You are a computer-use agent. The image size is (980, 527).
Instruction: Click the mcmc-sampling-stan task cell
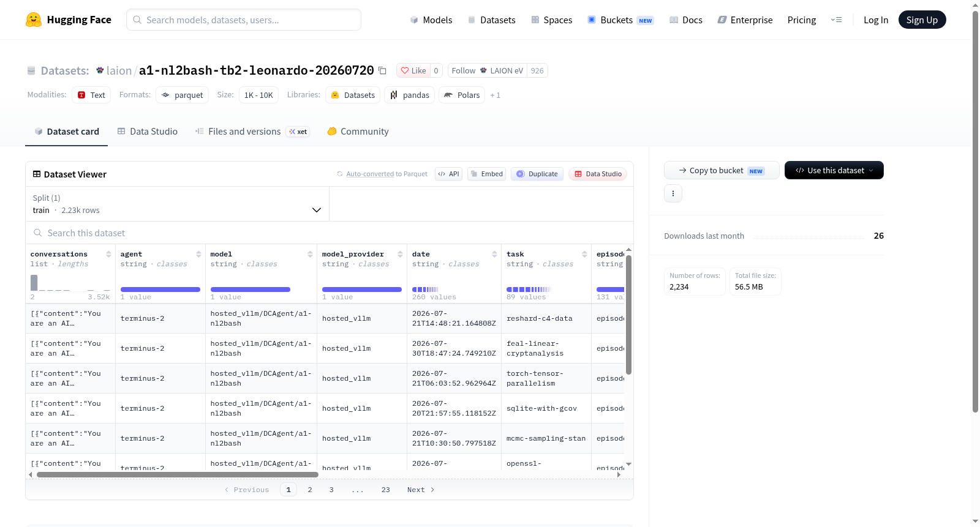(x=546, y=438)
